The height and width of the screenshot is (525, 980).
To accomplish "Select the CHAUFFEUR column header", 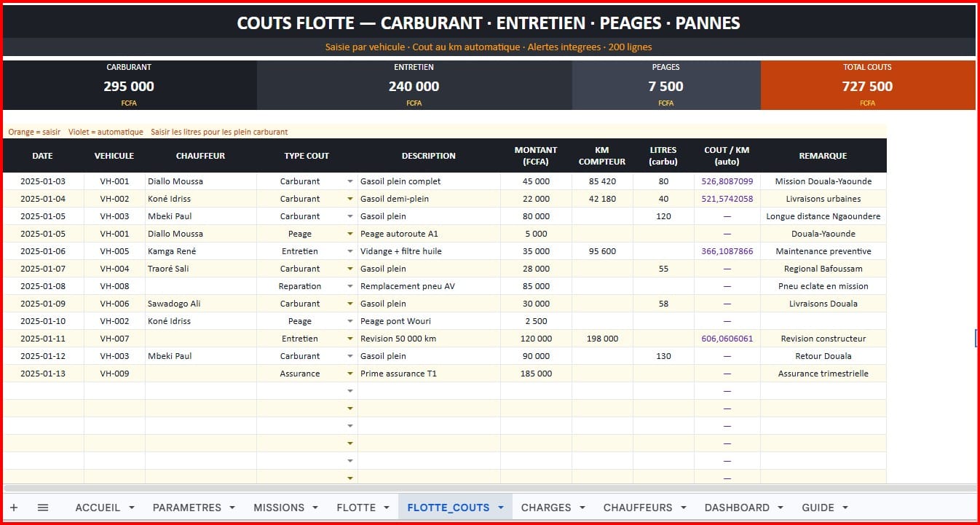I will (x=201, y=156).
